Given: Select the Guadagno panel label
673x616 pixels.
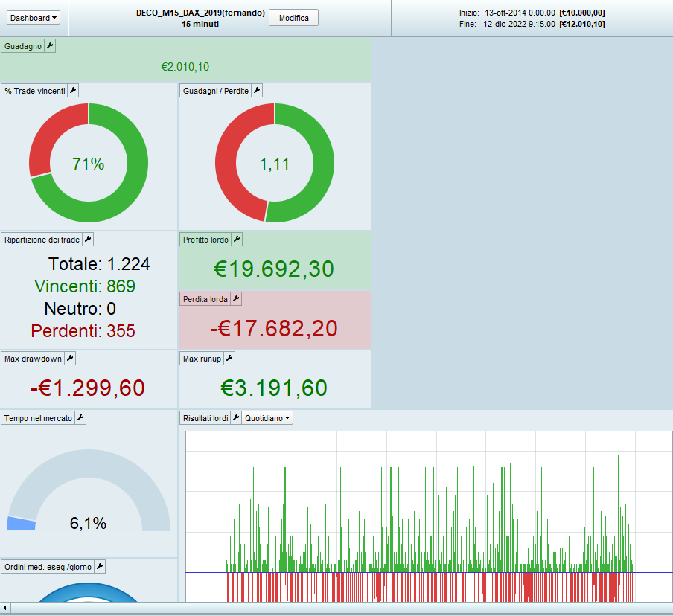Looking at the screenshot, I should click(x=23, y=46).
